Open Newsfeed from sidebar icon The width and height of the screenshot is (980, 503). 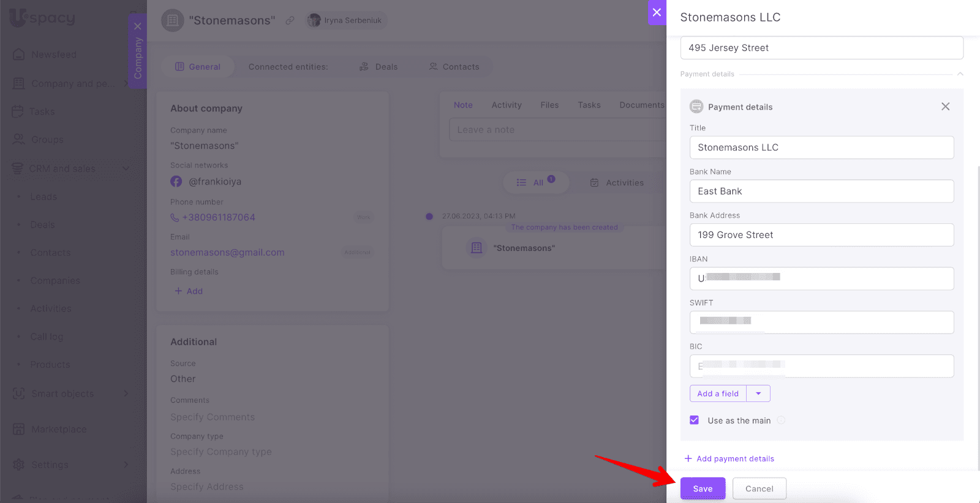(19, 54)
